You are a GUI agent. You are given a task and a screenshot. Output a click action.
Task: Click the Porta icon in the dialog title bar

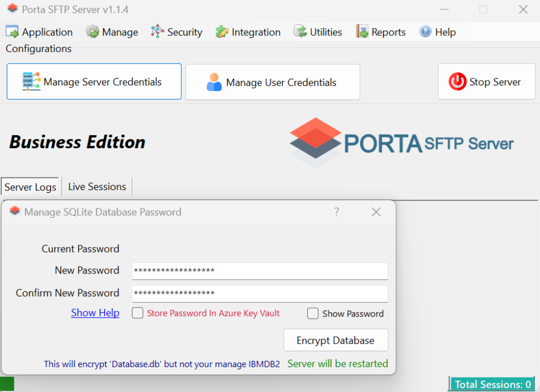15,211
